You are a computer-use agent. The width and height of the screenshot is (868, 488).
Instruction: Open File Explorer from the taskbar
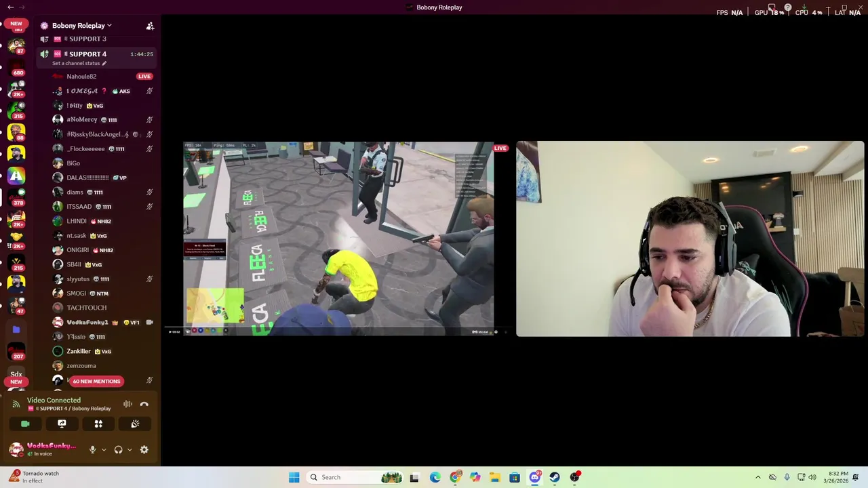[x=495, y=477]
